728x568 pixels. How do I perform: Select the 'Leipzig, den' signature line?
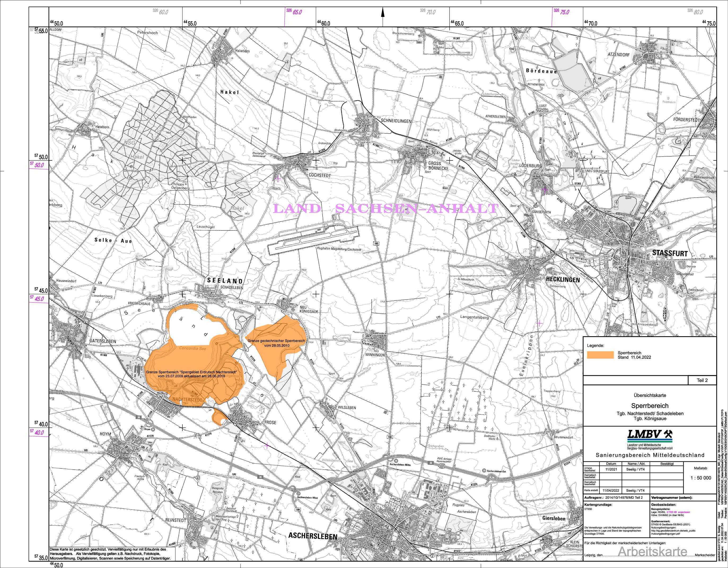pyautogui.click(x=650, y=556)
